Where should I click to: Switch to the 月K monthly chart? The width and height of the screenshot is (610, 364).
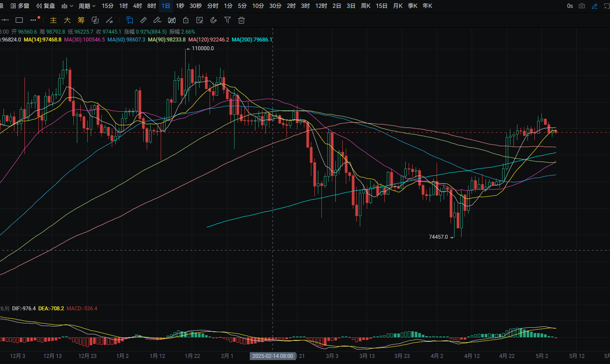[398, 6]
